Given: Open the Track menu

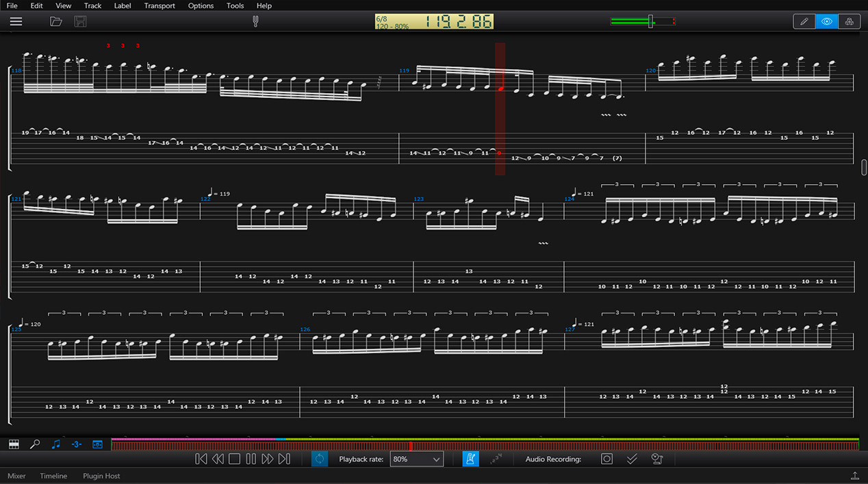Looking at the screenshot, I should (x=92, y=5).
